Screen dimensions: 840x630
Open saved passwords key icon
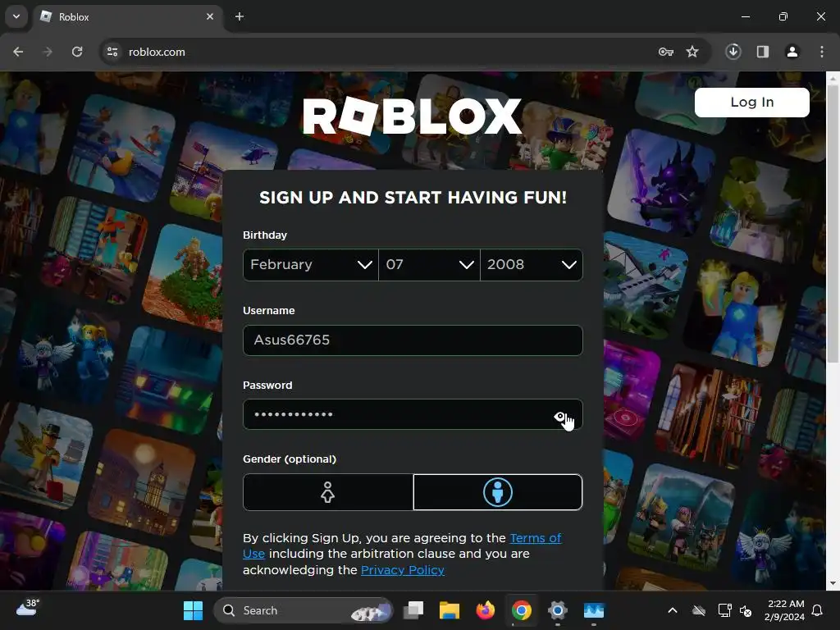coord(666,52)
